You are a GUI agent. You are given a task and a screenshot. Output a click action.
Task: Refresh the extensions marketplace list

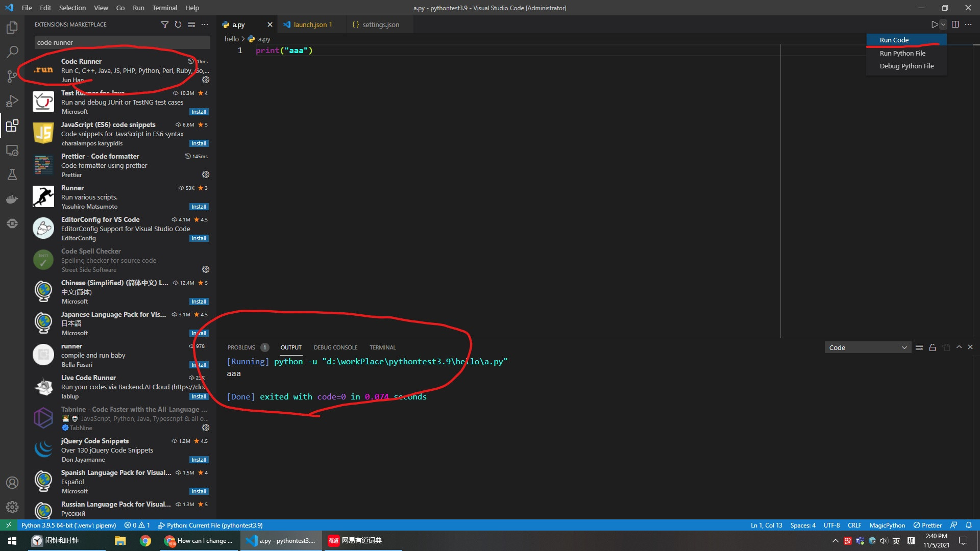pos(178,24)
